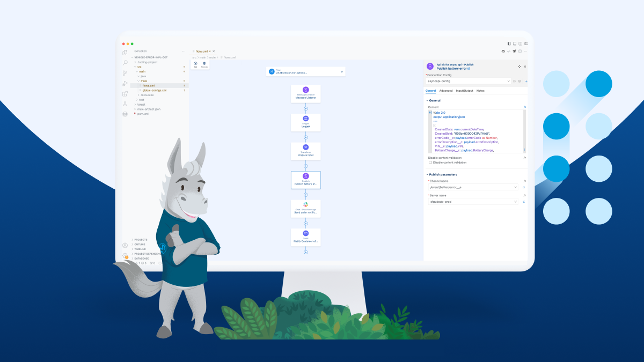The height and width of the screenshot is (362, 644).
Task: Click the Channel name input field
Action: pyautogui.click(x=472, y=187)
